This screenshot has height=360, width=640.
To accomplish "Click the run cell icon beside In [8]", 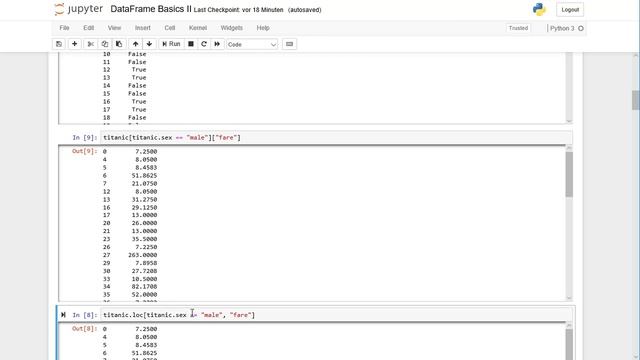I will click(63, 315).
